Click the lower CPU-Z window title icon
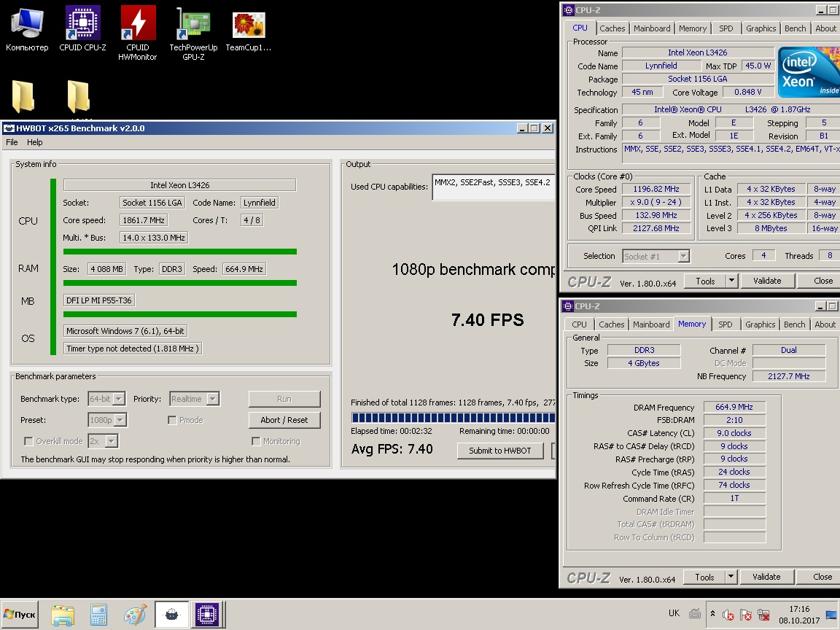Image resolution: width=840 pixels, height=630 pixels. coord(568,306)
